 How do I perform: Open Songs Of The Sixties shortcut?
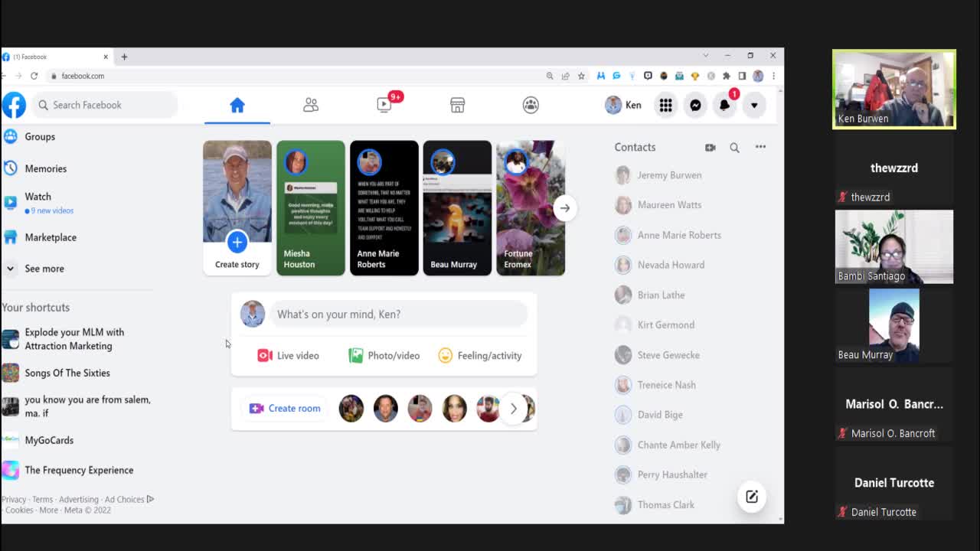[56, 373]
